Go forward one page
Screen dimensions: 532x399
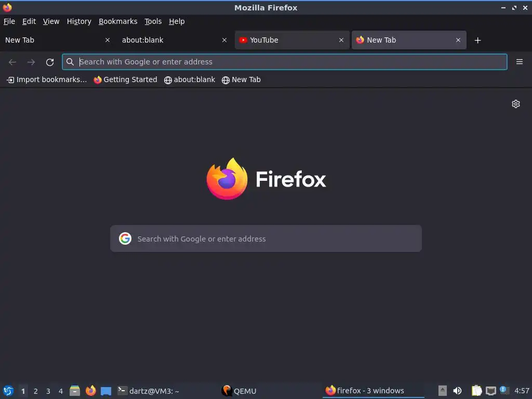tap(31, 62)
